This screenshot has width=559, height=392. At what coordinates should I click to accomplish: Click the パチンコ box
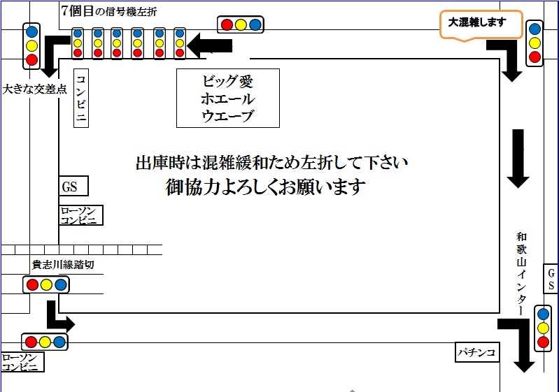click(477, 352)
